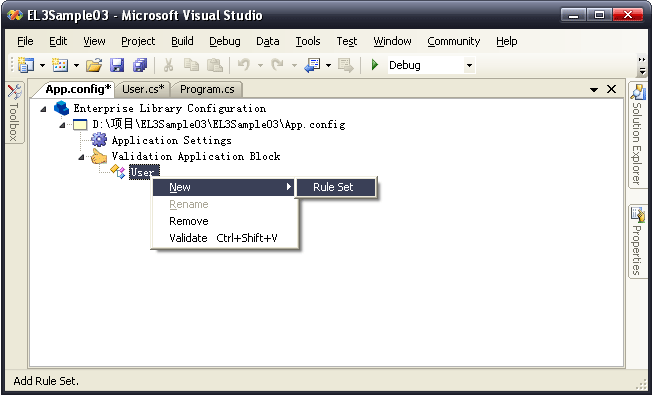Switch to the User.cs* tab

143,89
